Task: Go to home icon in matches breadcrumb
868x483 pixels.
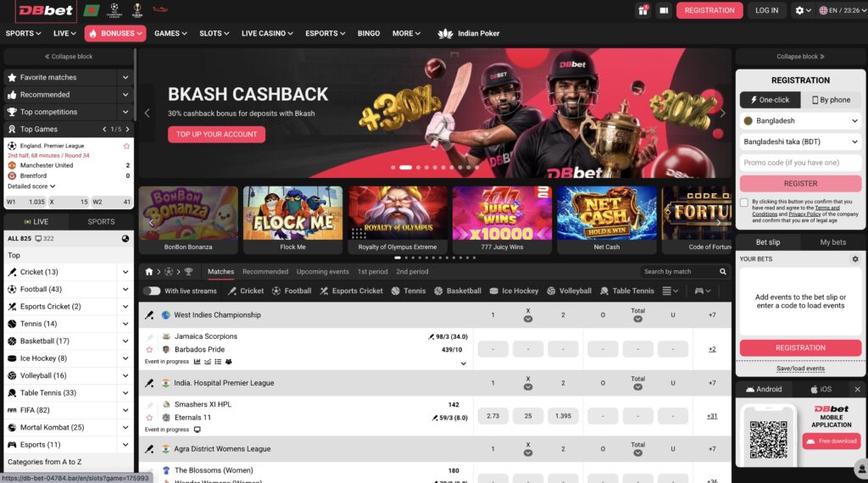Action: 149,272
